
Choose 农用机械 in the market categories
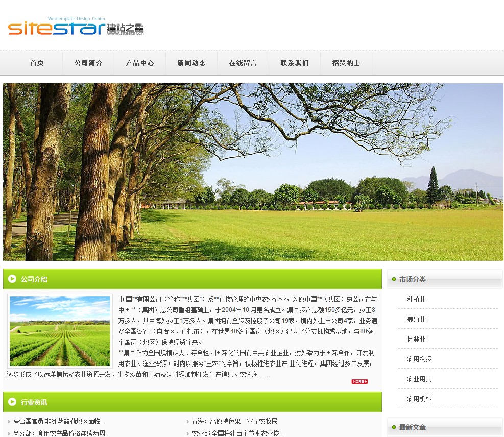point(419,399)
